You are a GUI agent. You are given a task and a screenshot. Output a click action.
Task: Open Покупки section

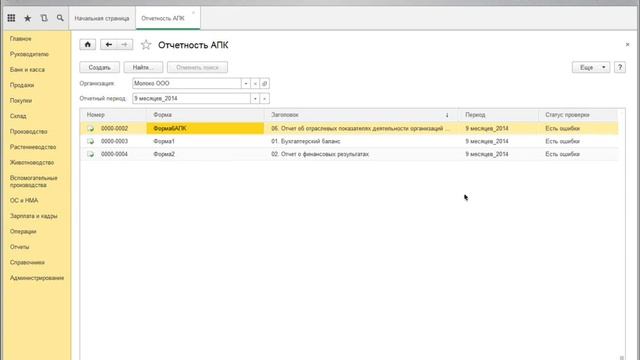[x=21, y=101]
